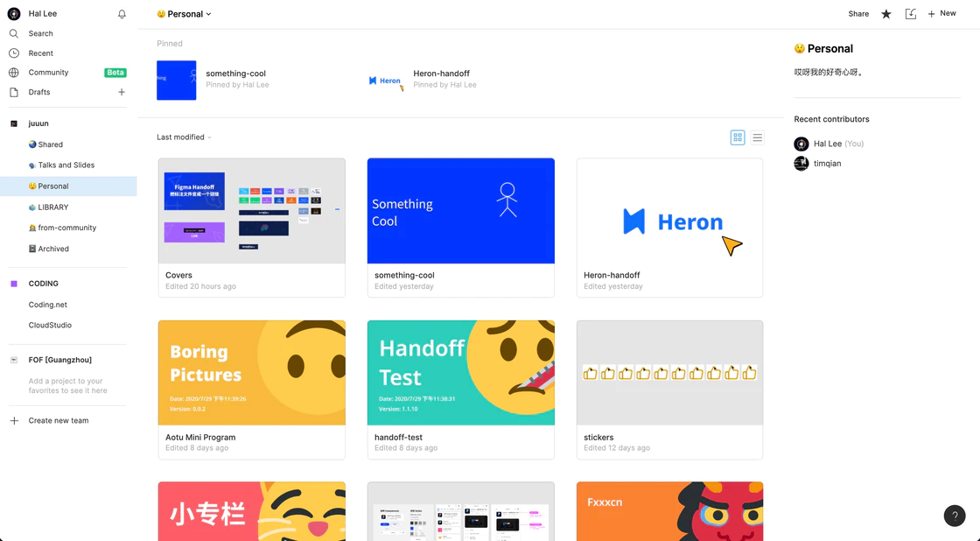Click the Drafts file icon
This screenshot has height=541, width=980.
[x=14, y=92]
